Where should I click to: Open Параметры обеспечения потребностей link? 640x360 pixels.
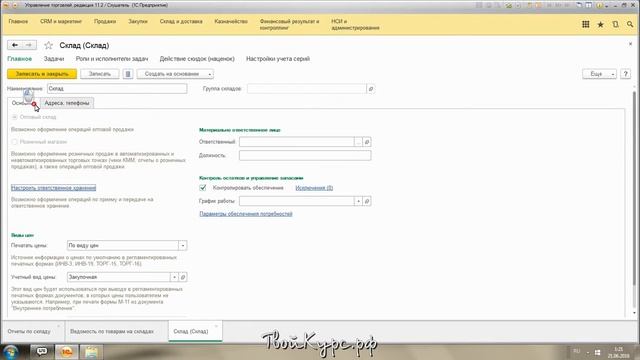246,214
